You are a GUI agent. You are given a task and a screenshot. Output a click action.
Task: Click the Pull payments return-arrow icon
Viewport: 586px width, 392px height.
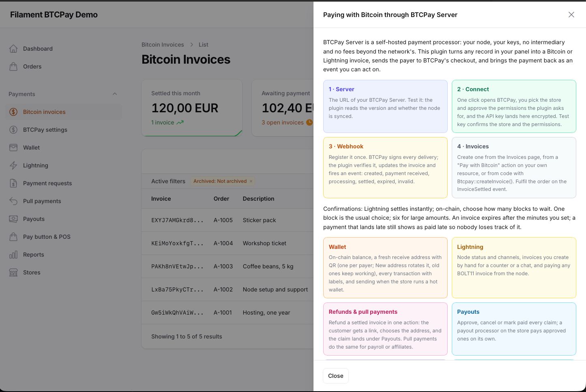coord(13,201)
